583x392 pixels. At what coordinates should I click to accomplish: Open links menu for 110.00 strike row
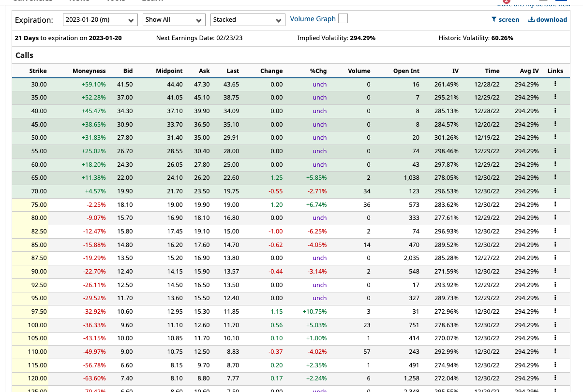click(x=555, y=351)
